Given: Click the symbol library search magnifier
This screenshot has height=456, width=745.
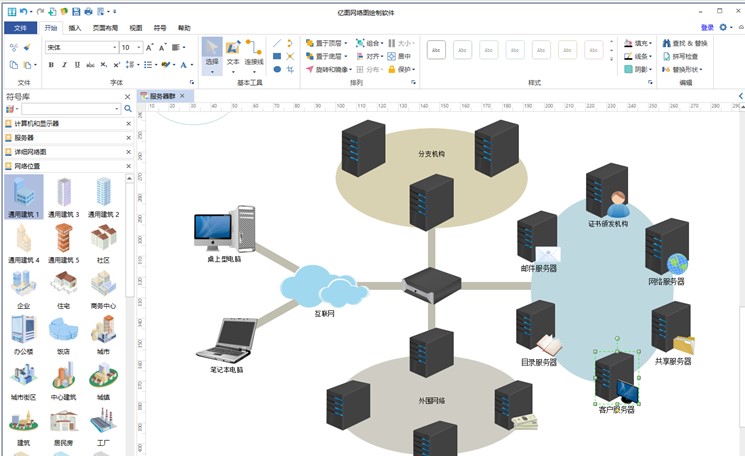Looking at the screenshot, I should coord(128,109).
